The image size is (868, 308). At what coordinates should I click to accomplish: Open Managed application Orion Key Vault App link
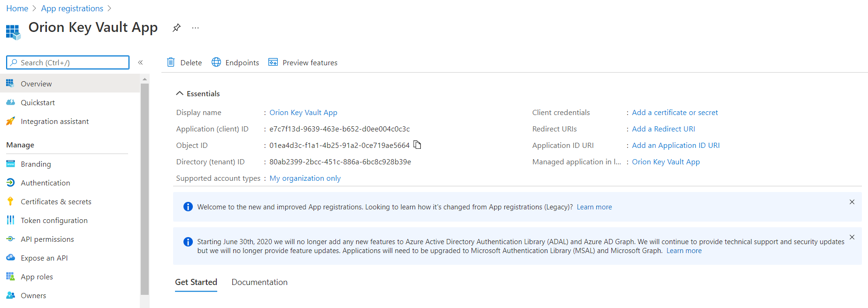666,162
